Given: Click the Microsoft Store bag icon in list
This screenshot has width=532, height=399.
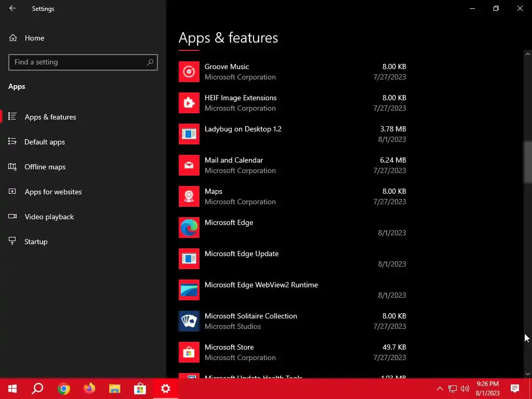Looking at the screenshot, I should click(189, 352).
